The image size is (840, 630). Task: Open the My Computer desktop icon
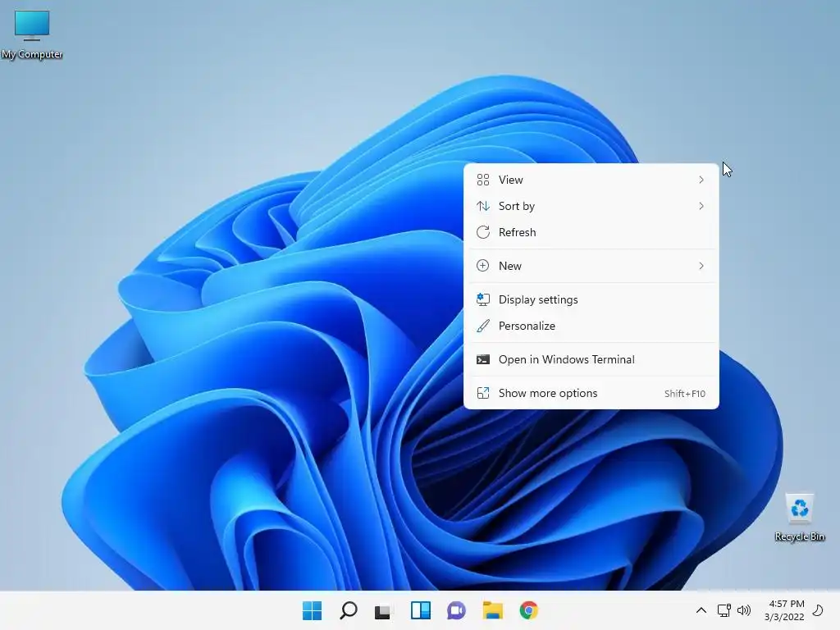pyautogui.click(x=32, y=34)
